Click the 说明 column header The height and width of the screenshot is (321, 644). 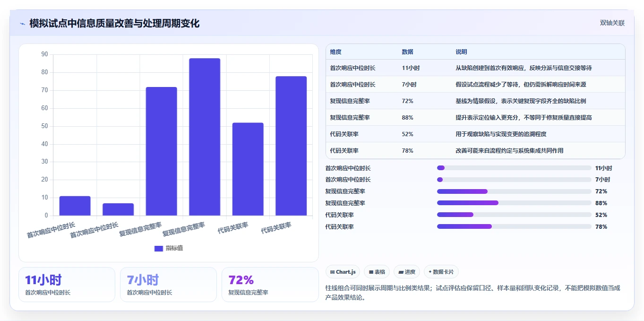(461, 52)
